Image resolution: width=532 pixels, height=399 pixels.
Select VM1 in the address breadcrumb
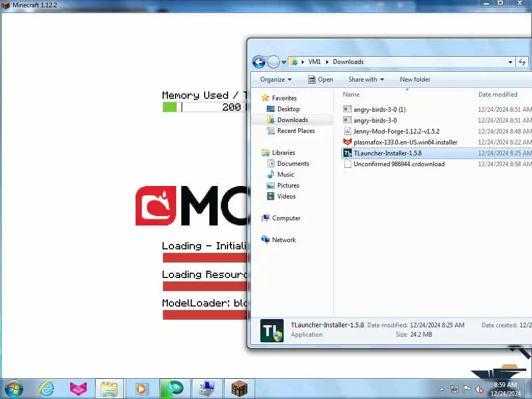pyautogui.click(x=314, y=62)
